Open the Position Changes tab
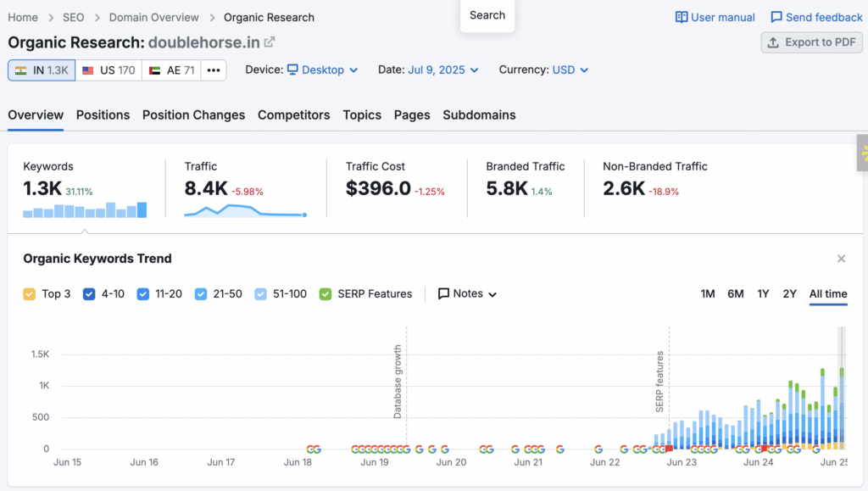The width and height of the screenshot is (868, 491). 194,114
